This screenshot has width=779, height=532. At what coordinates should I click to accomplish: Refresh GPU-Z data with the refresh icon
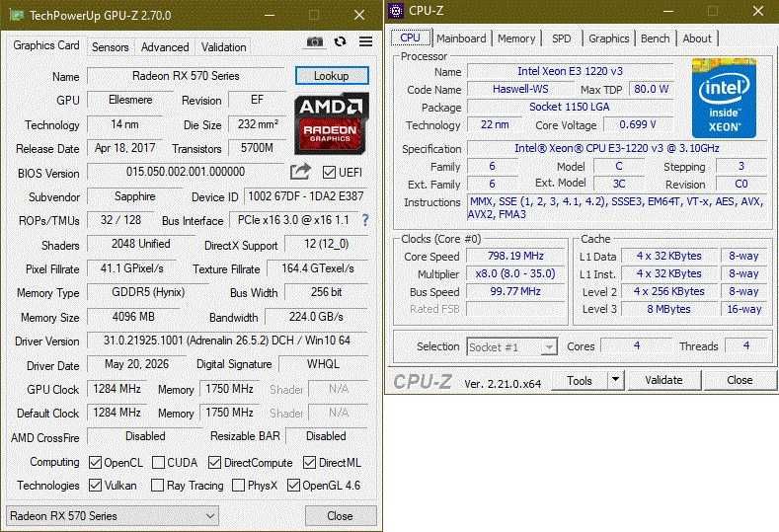(x=340, y=41)
